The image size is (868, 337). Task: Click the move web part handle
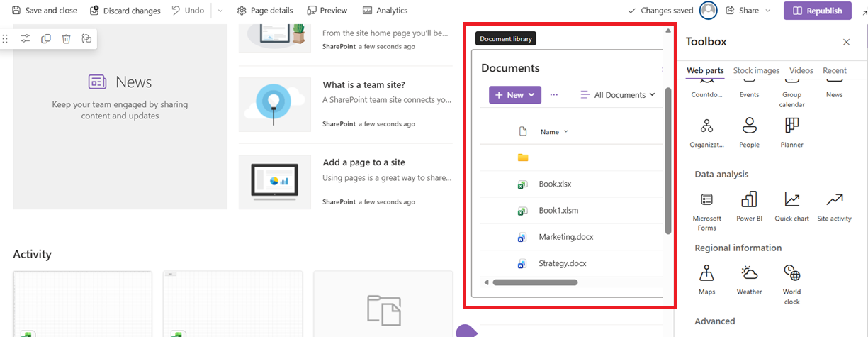click(6, 39)
